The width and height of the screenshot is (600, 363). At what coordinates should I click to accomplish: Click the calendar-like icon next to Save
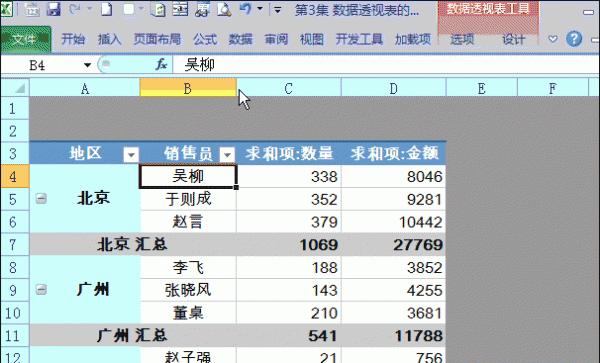[32, 9]
